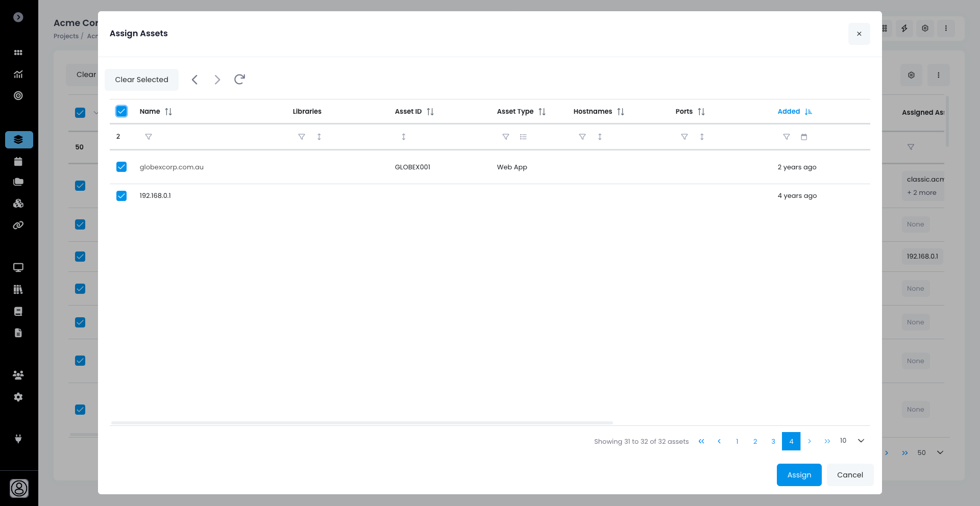The height and width of the screenshot is (506, 980).
Task: Expand the sidebar with the top chevron
Action: pos(18,17)
